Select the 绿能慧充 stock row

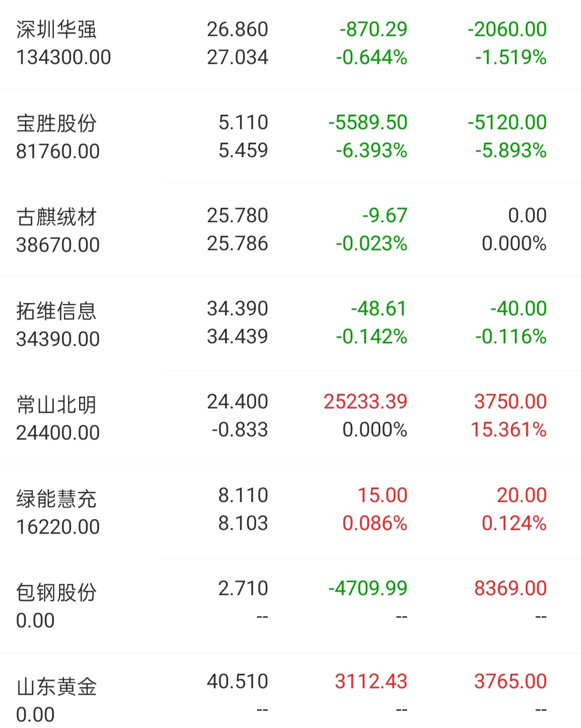click(x=290, y=511)
